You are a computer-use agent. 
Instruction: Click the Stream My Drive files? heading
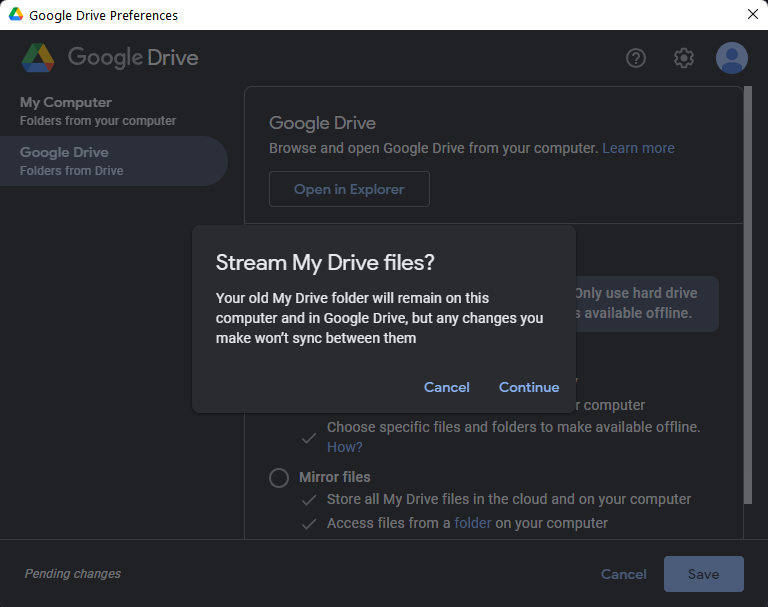click(x=325, y=263)
